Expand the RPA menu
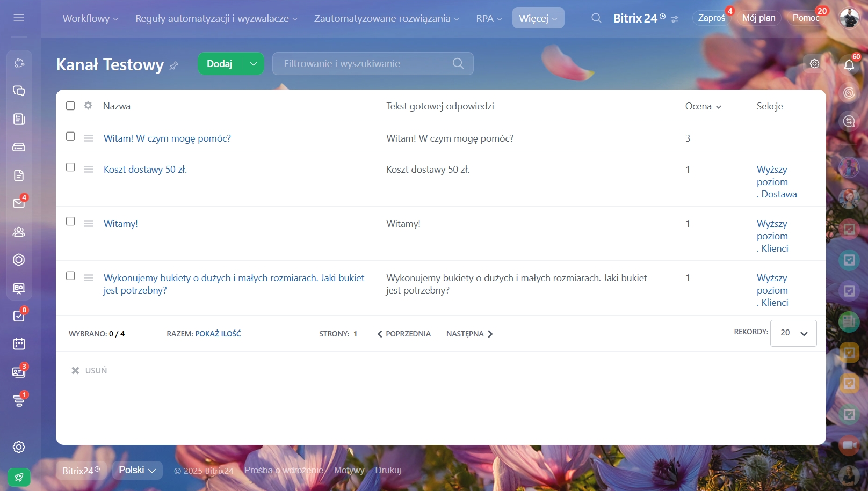 coord(489,18)
